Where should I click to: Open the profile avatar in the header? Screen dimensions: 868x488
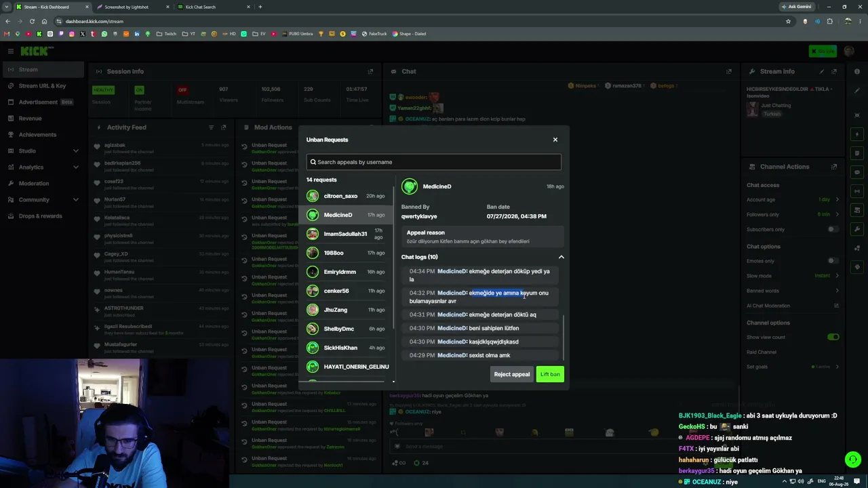point(849,51)
